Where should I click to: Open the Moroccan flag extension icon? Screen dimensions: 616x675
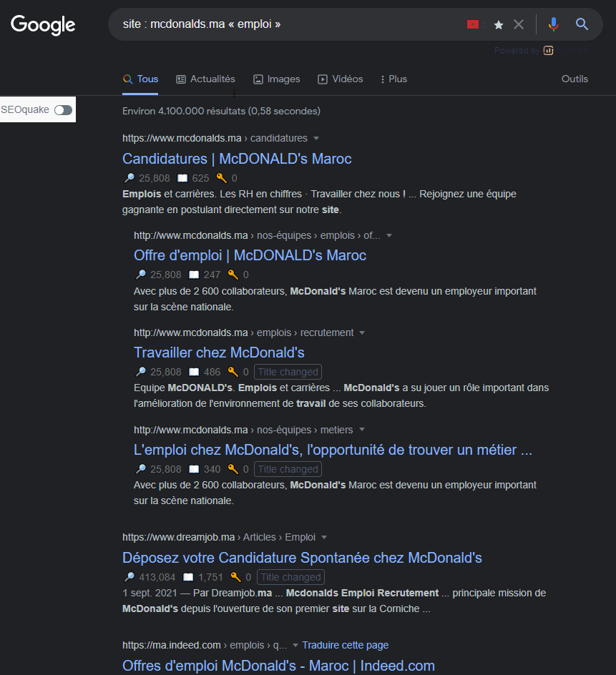pos(472,24)
